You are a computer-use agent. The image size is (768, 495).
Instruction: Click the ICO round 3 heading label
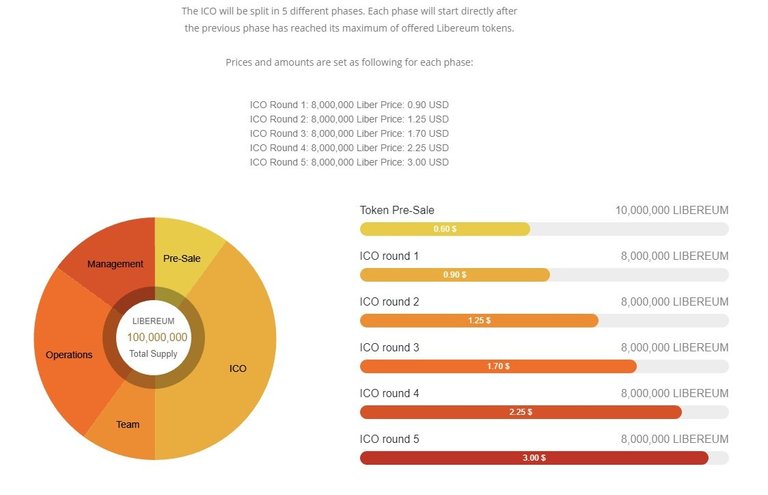pos(389,348)
